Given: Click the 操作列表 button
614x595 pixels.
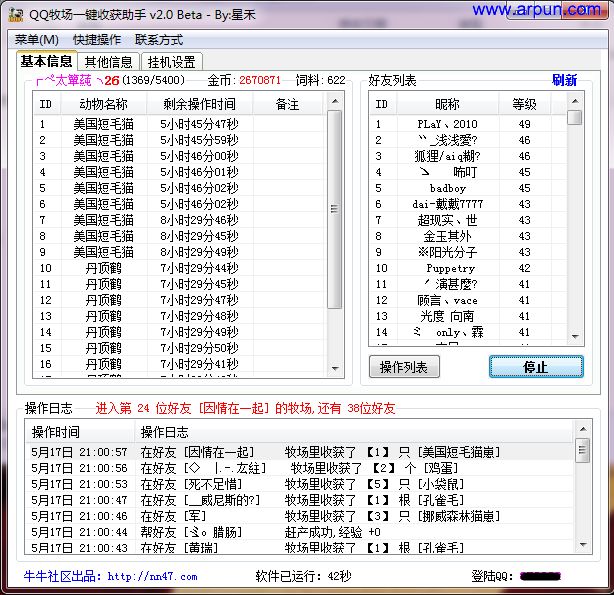Looking at the screenshot, I should [404, 367].
